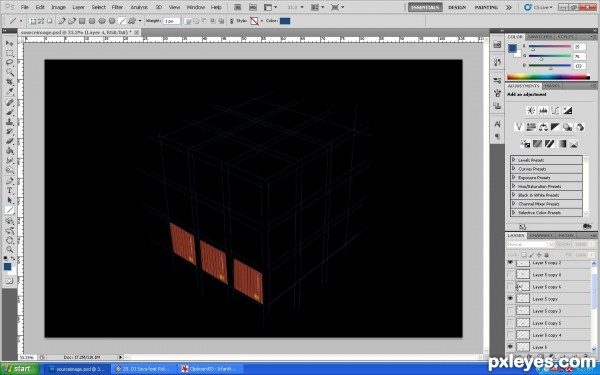Choose Custom Shape in options bar

tap(132, 21)
